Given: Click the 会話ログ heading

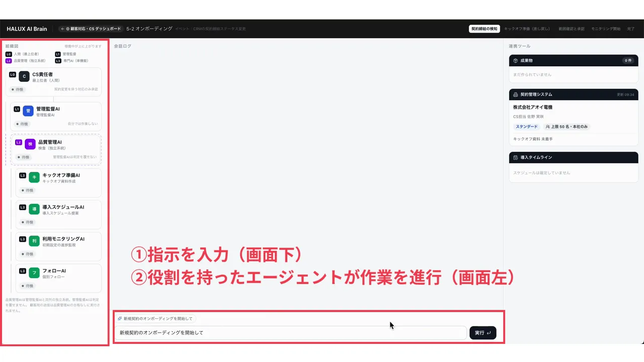Looking at the screenshot, I should [122, 46].
